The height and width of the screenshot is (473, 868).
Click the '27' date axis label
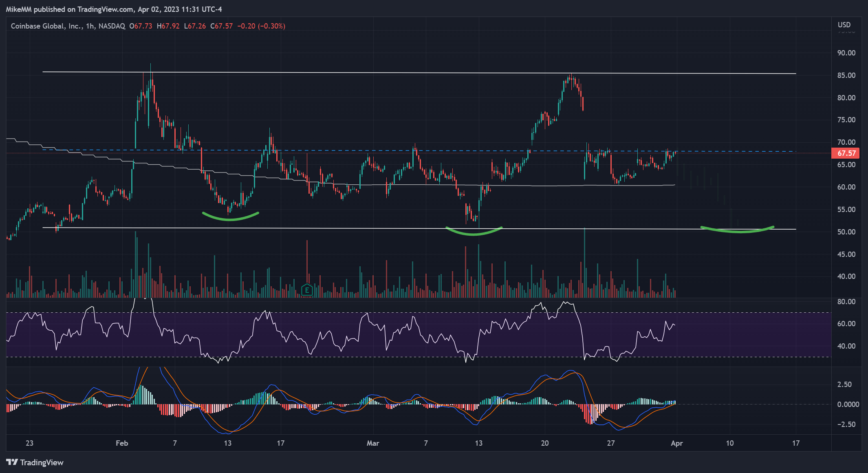(610, 443)
